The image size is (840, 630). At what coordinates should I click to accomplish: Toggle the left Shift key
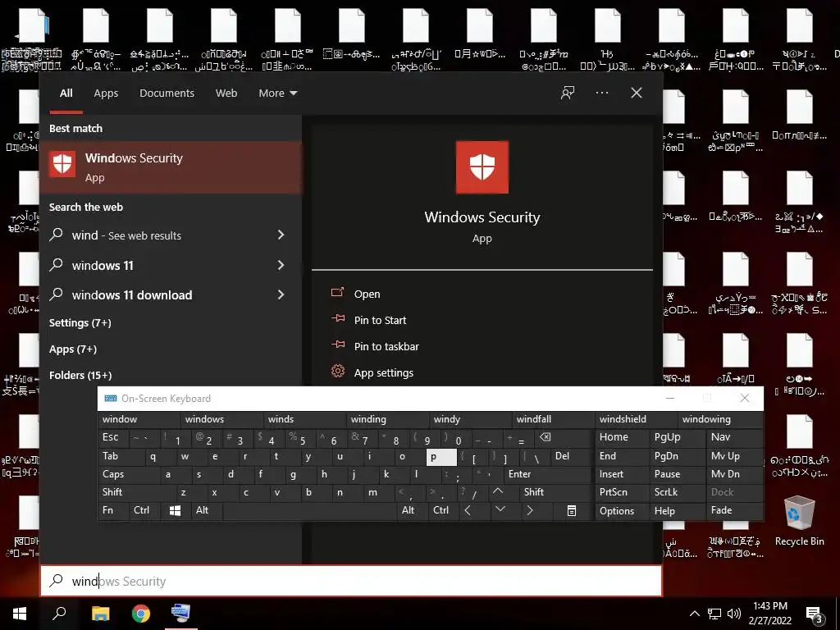[x=137, y=492]
